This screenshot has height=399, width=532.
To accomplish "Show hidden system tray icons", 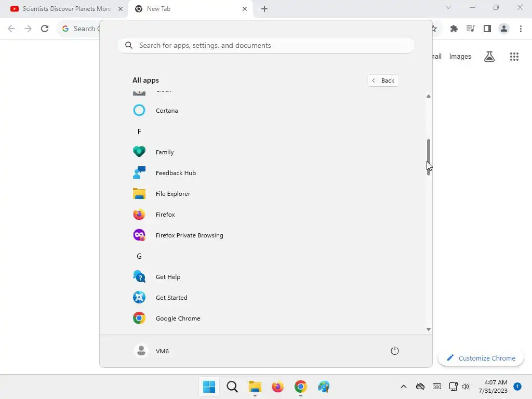I will click(403, 387).
